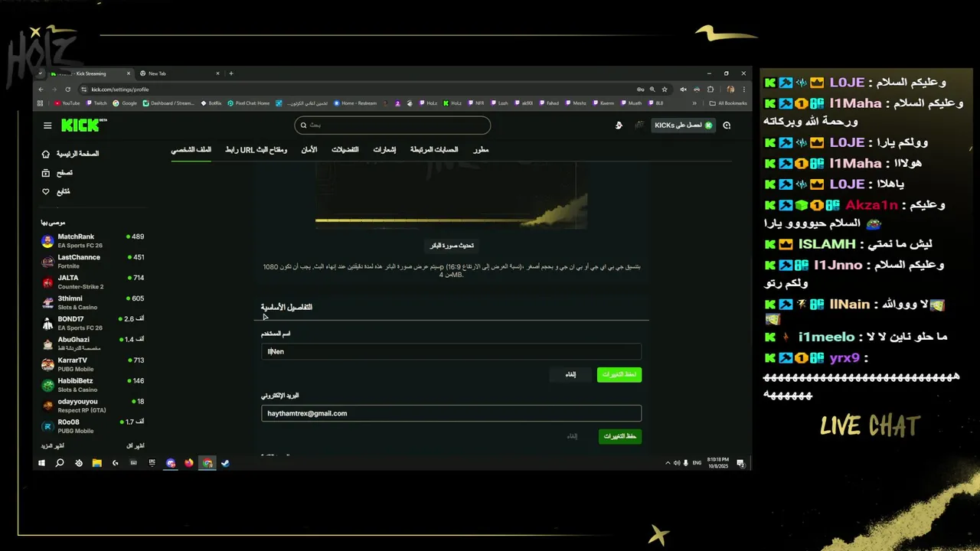Switch to the New Tab browser tab

point(180,73)
